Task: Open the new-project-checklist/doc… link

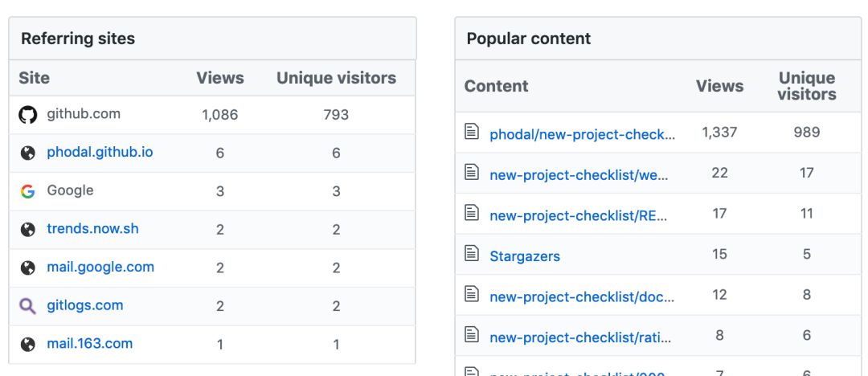Action: [582, 297]
